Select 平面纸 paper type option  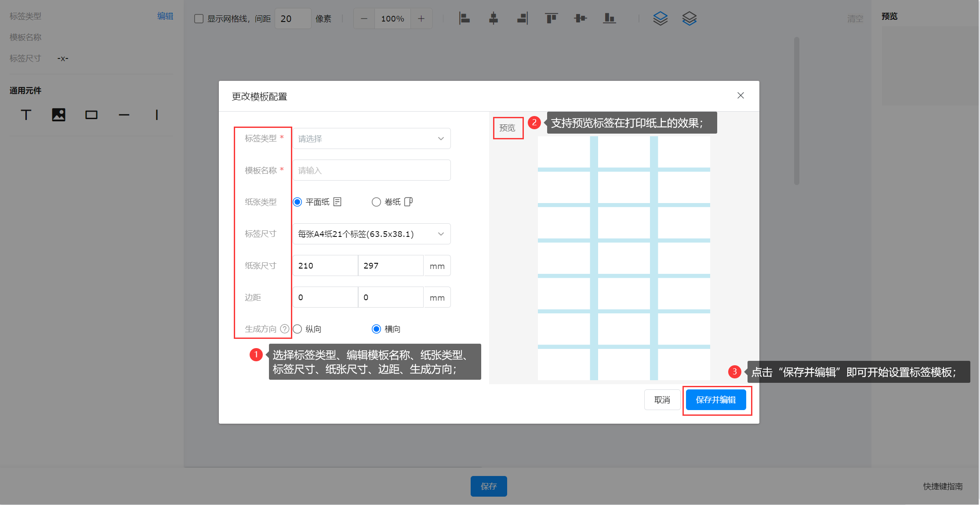298,202
